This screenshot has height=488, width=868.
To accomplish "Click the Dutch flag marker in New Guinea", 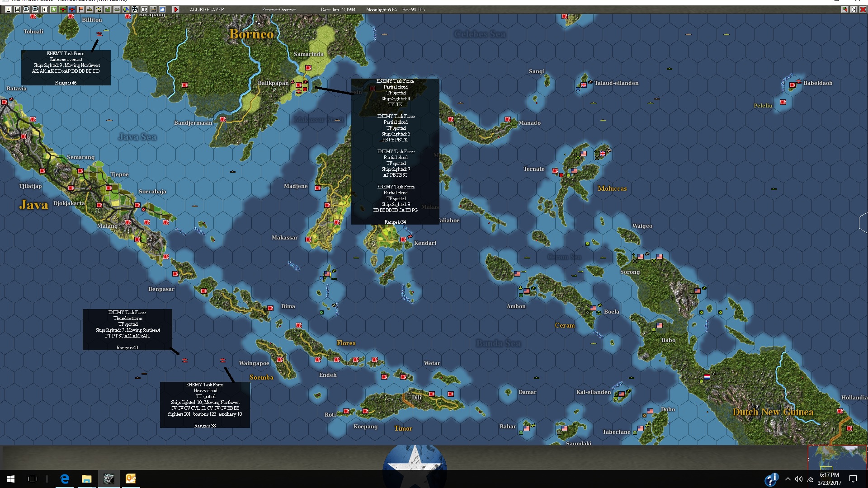I will click(x=707, y=376).
